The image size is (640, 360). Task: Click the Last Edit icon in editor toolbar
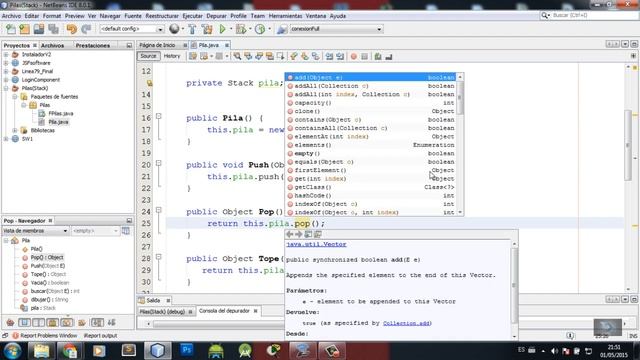point(193,56)
